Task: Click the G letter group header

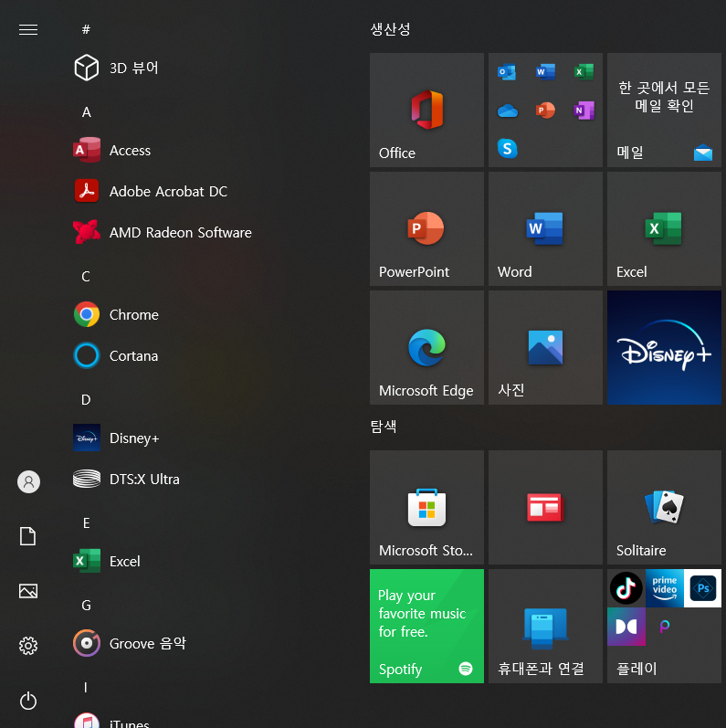Action: pyautogui.click(x=87, y=605)
